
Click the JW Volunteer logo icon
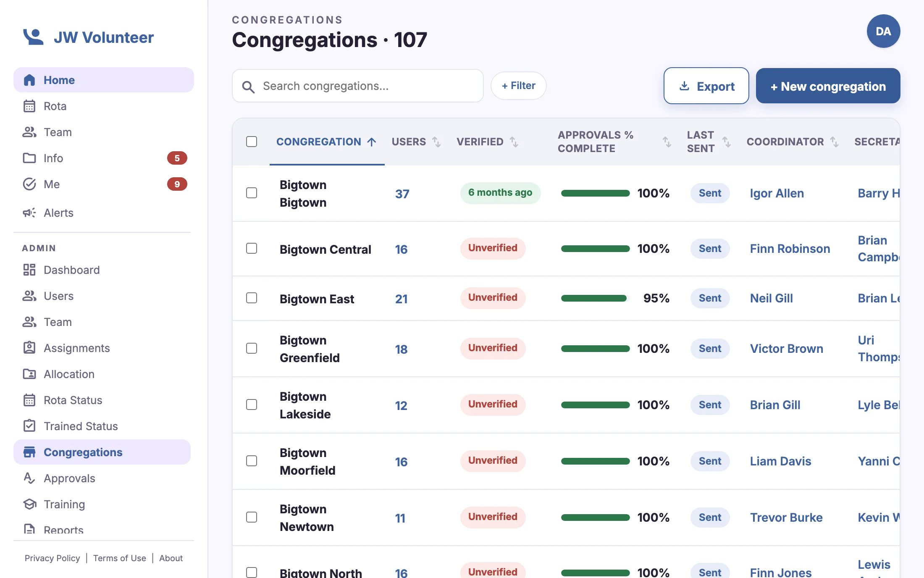click(33, 37)
